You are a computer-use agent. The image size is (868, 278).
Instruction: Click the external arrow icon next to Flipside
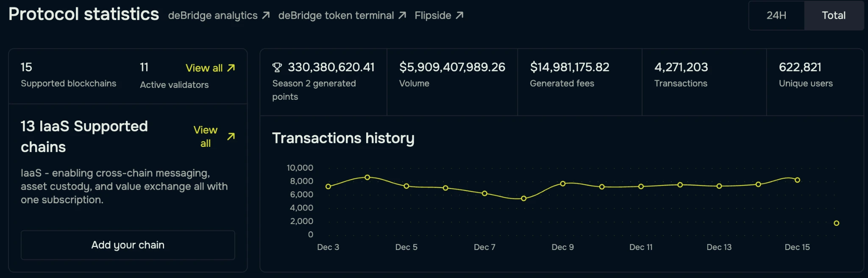pyautogui.click(x=459, y=15)
